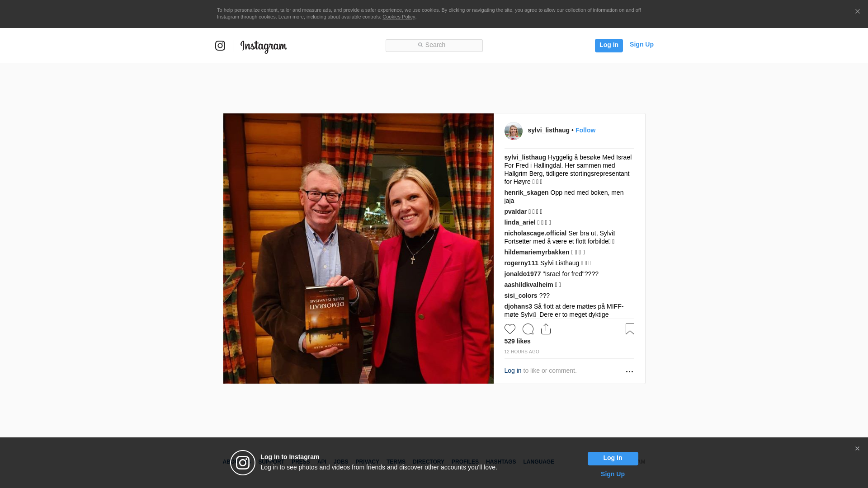868x488 pixels.
Task: Open the PRIVACY footer link
Action: point(367,462)
